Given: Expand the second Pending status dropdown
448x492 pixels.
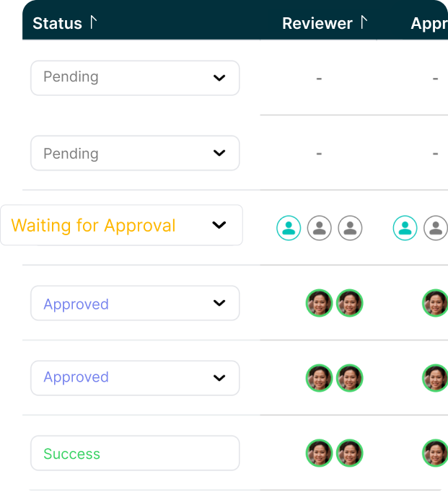Looking at the screenshot, I should pyautogui.click(x=135, y=153).
